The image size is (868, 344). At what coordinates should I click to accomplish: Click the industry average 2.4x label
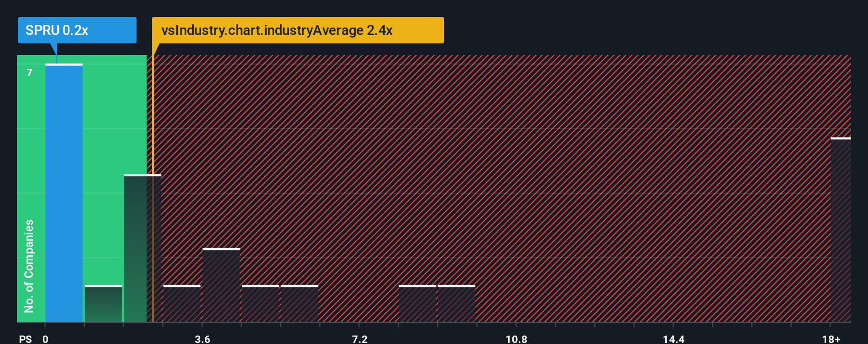click(297, 30)
